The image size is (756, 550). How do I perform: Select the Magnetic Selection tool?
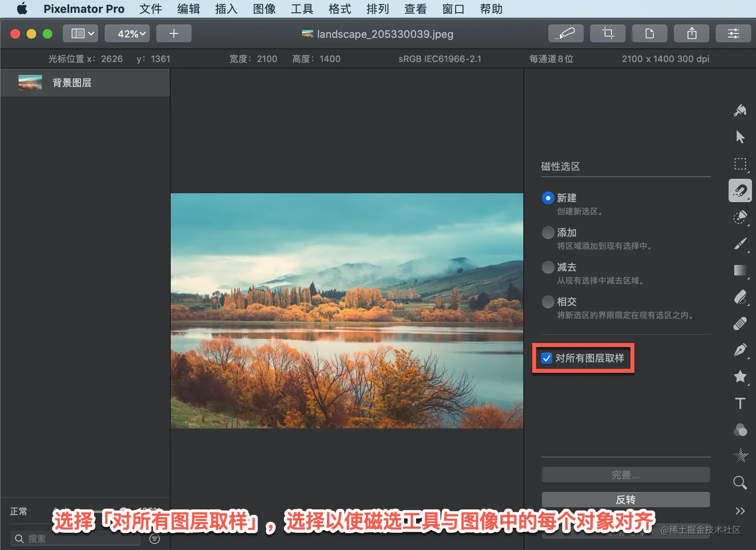[x=740, y=190]
